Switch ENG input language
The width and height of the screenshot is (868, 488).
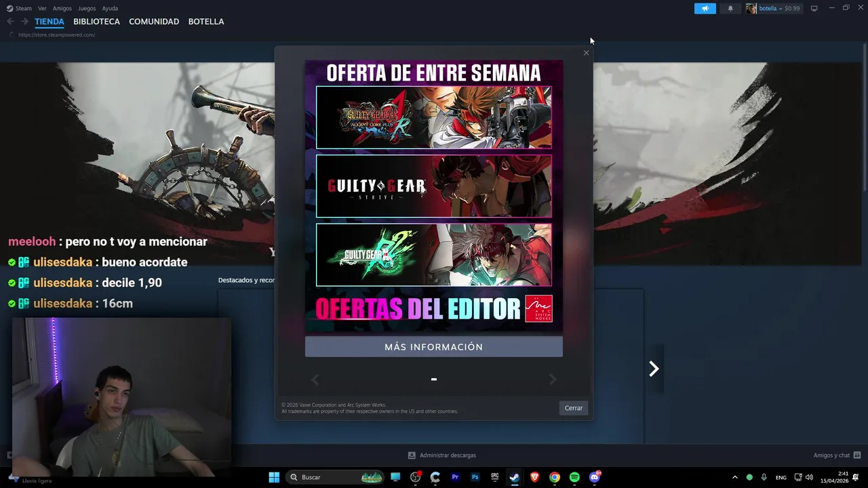781,477
